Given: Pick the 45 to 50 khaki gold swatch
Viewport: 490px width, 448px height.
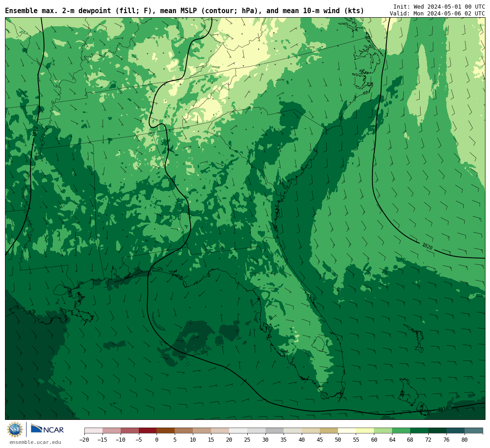Looking at the screenshot, I should (329, 431).
